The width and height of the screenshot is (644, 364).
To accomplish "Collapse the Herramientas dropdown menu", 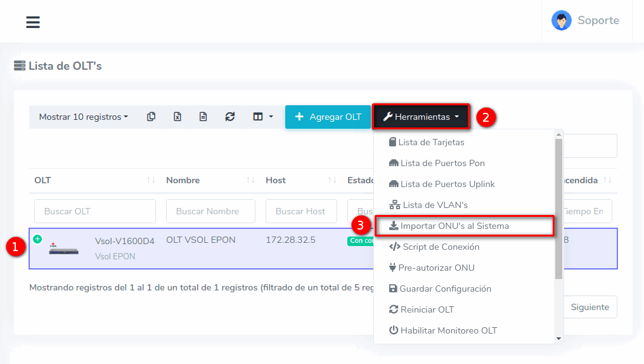I will (x=421, y=117).
